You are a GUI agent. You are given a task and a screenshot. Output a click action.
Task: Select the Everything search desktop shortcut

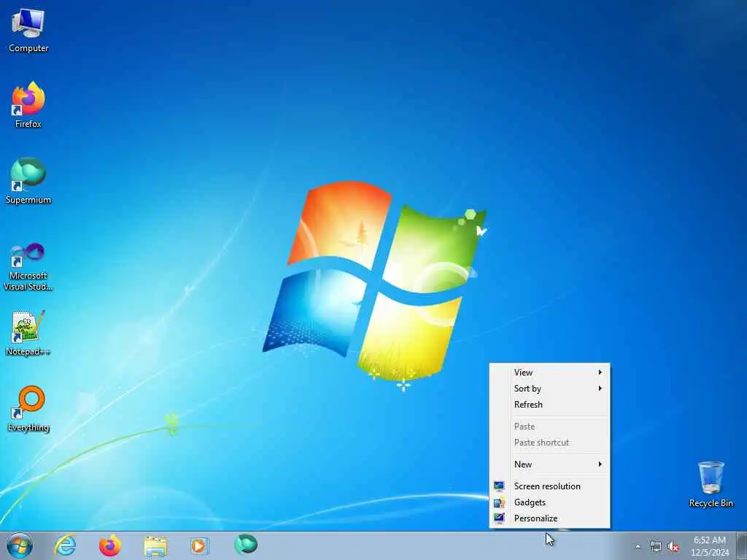point(28,408)
